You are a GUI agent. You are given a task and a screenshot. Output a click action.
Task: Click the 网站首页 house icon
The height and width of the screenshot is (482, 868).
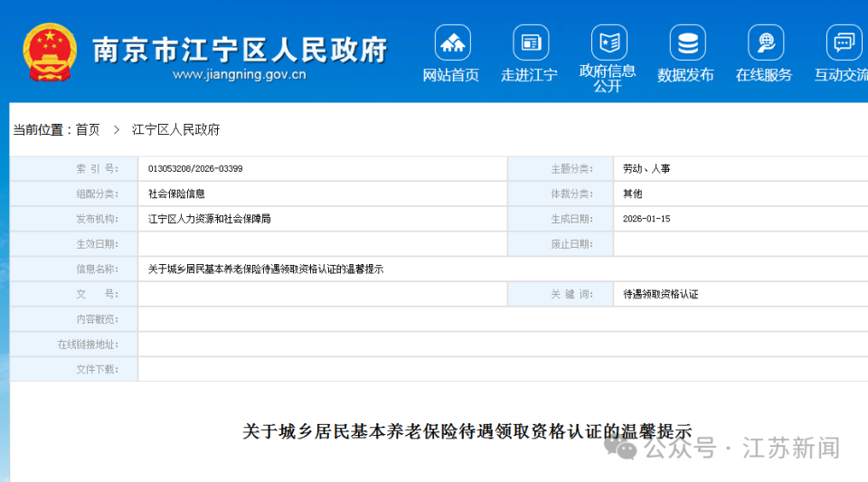click(453, 43)
